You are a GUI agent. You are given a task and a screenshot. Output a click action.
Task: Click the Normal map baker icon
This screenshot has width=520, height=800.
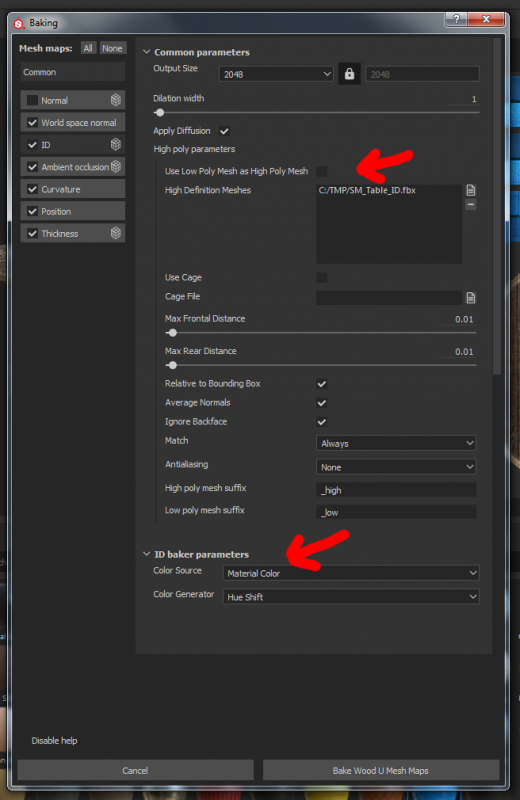pyautogui.click(x=116, y=100)
